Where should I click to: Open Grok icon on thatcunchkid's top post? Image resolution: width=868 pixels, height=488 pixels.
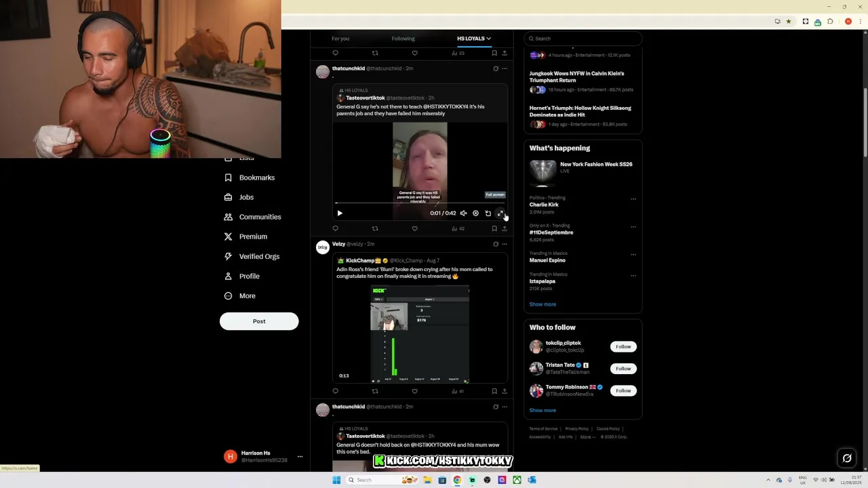pos(496,68)
